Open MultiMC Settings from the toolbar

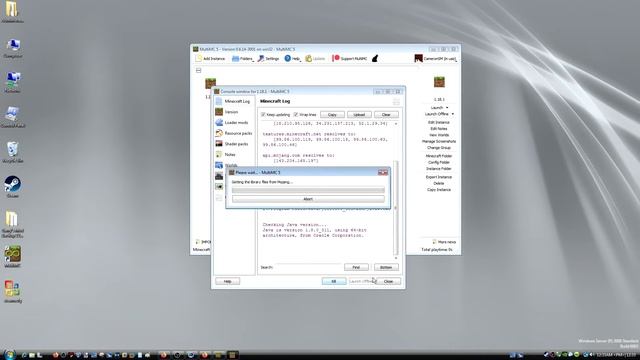click(x=268, y=59)
